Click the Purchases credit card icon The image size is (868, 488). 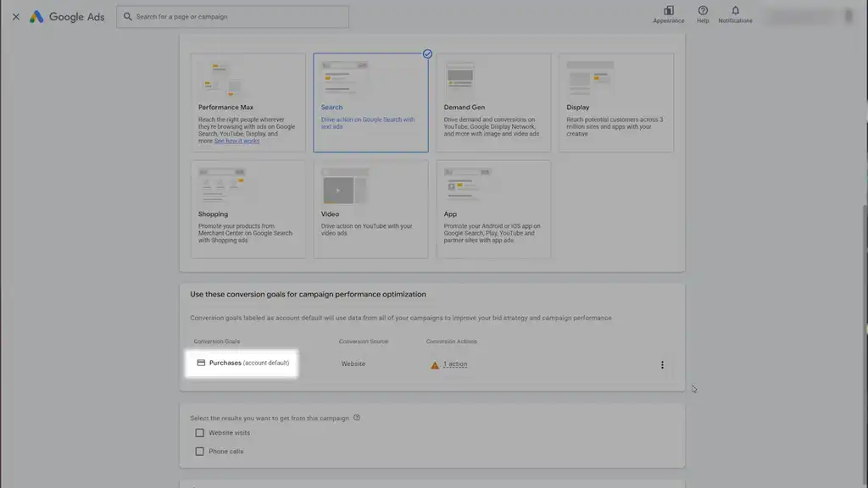coord(201,363)
